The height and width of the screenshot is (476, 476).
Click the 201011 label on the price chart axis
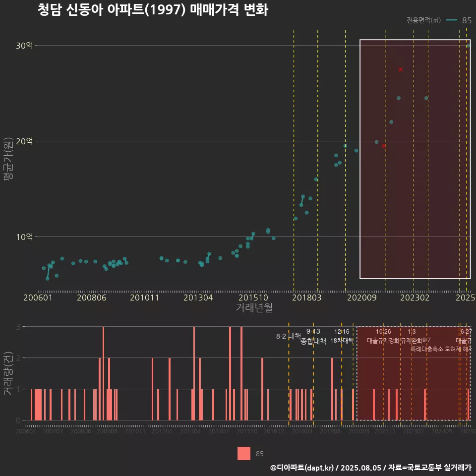pyautogui.click(x=144, y=297)
